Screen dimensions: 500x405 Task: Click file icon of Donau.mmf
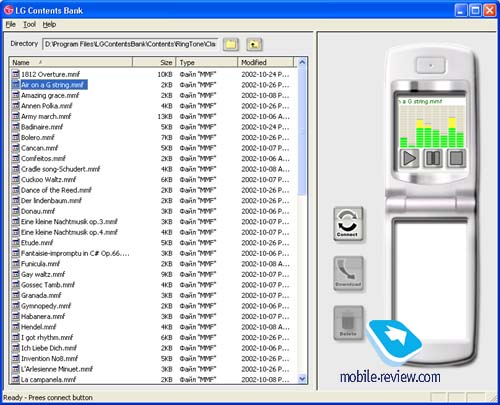[16, 211]
